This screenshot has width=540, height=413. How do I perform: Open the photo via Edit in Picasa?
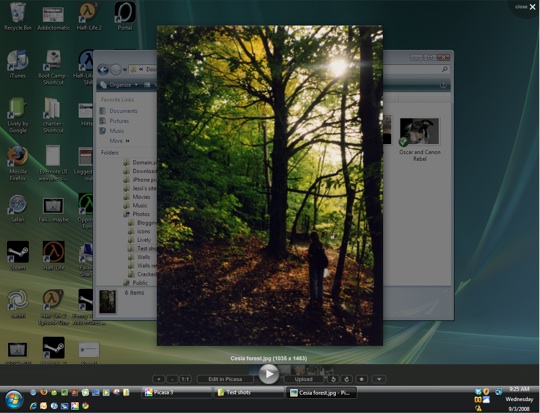click(225, 379)
